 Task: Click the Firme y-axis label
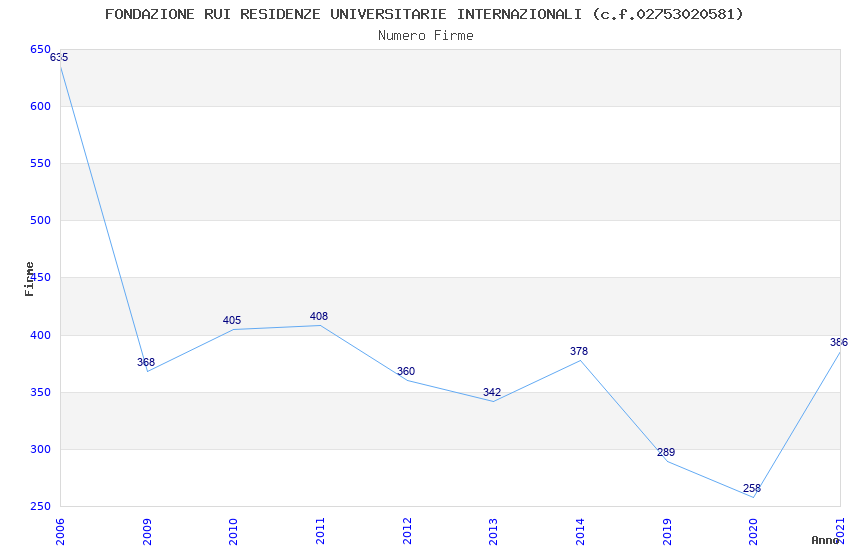click(29, 279)
